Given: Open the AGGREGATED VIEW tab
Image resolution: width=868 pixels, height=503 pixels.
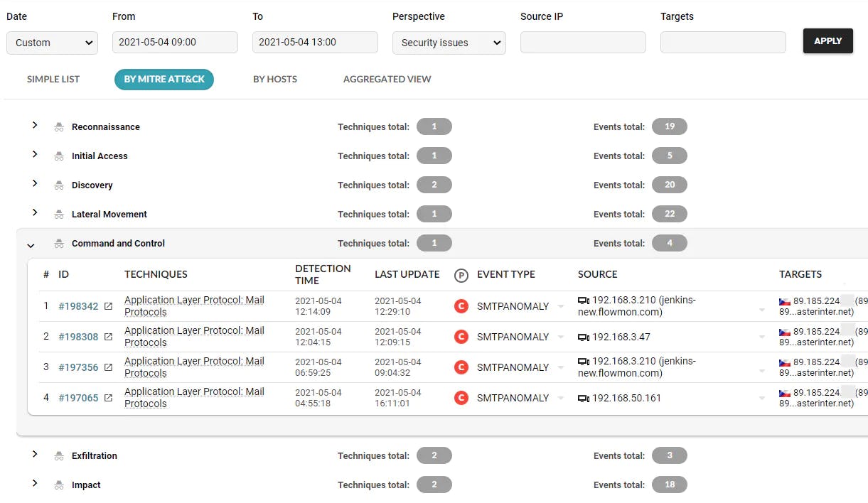Looking at the screenshot, I should coord(387,79).
